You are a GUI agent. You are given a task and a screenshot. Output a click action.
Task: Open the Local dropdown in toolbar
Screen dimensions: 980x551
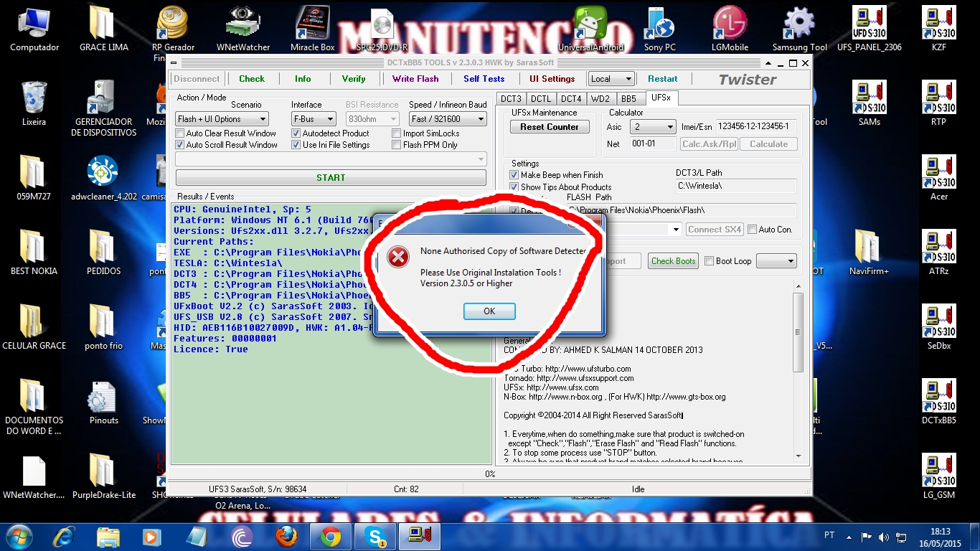[611, 79]
